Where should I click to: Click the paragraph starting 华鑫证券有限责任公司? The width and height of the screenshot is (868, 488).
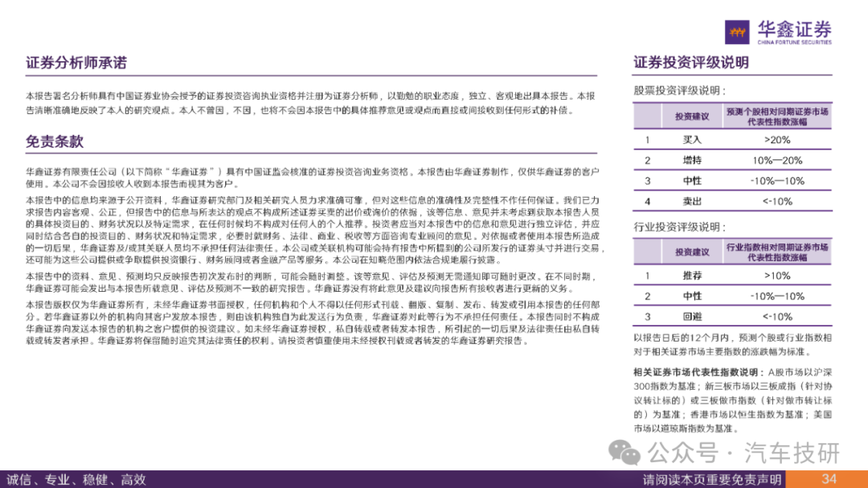click(x=312, y=178)
